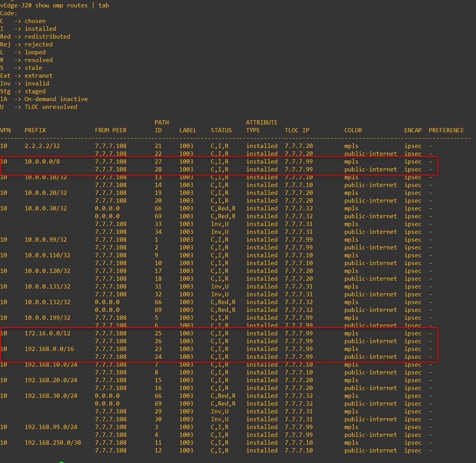476x463 pixels.
Task: Click the ENCAP column header
Action: [x=413, y=130]
